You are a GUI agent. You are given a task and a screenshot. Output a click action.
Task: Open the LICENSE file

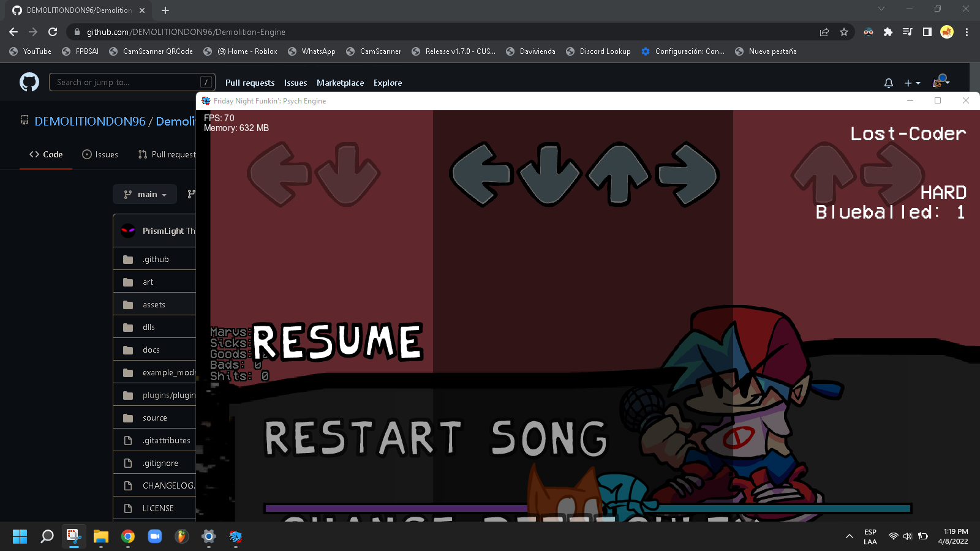(158, 508)
